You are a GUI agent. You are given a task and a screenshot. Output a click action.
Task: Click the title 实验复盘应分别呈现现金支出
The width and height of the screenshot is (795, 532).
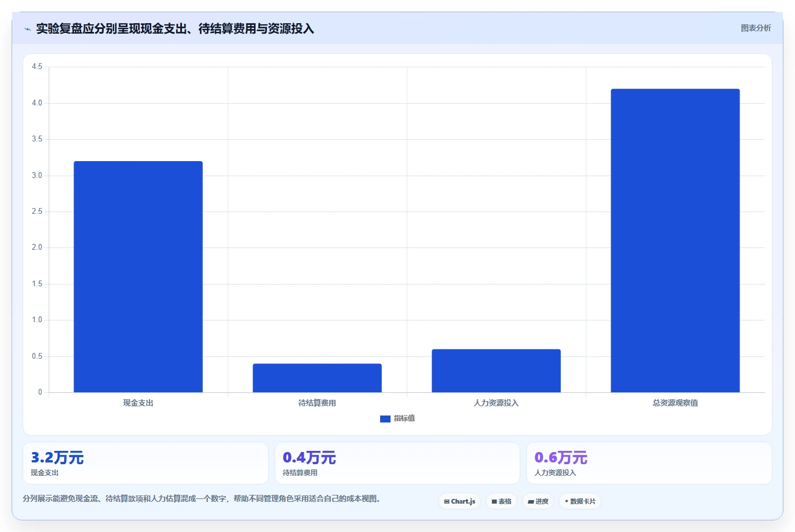[x=175, y=28]
